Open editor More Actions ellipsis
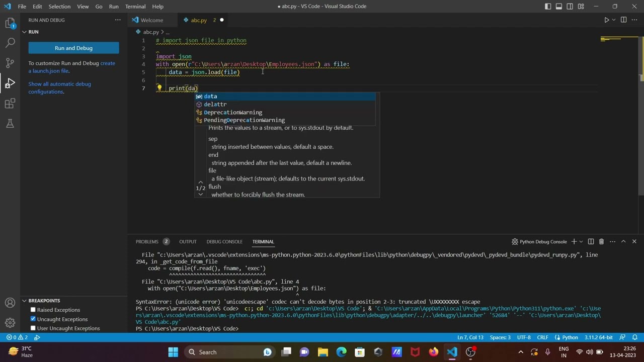The width and height of the screenshot is (644, 362). (x=635, y=20)
